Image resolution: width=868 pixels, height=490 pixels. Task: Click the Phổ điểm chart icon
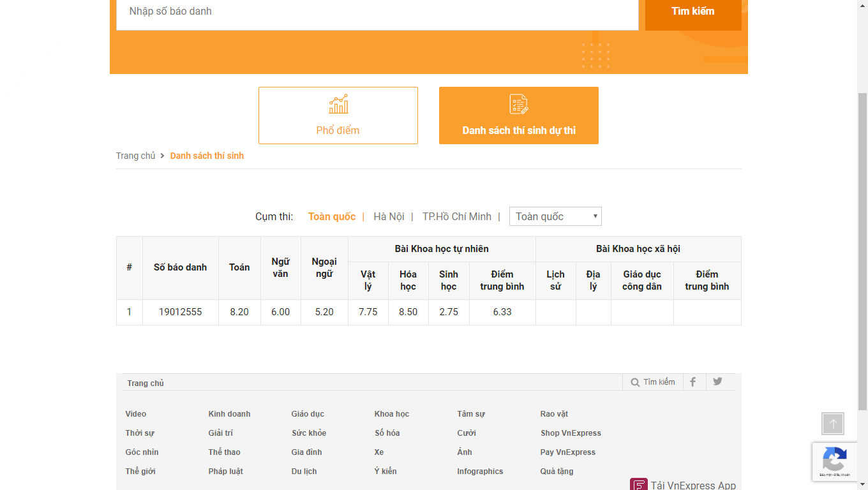(x=338, y=104)
